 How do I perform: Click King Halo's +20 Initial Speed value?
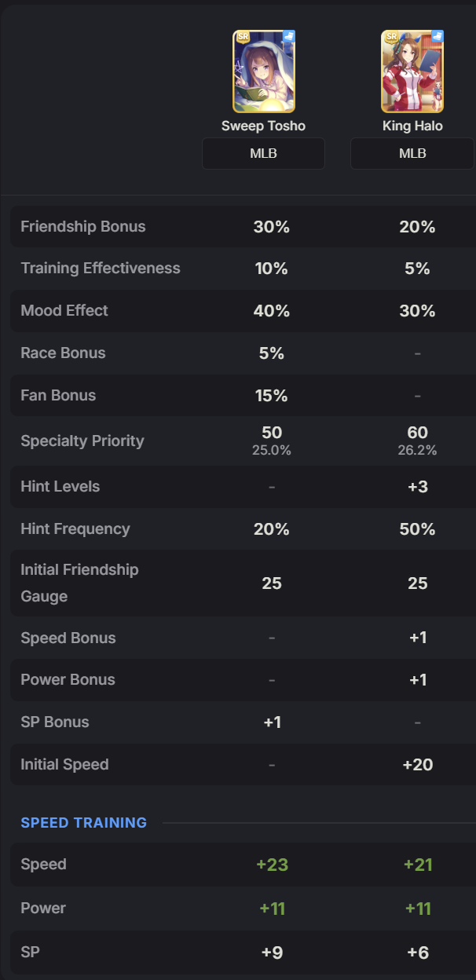coord(418,765)
